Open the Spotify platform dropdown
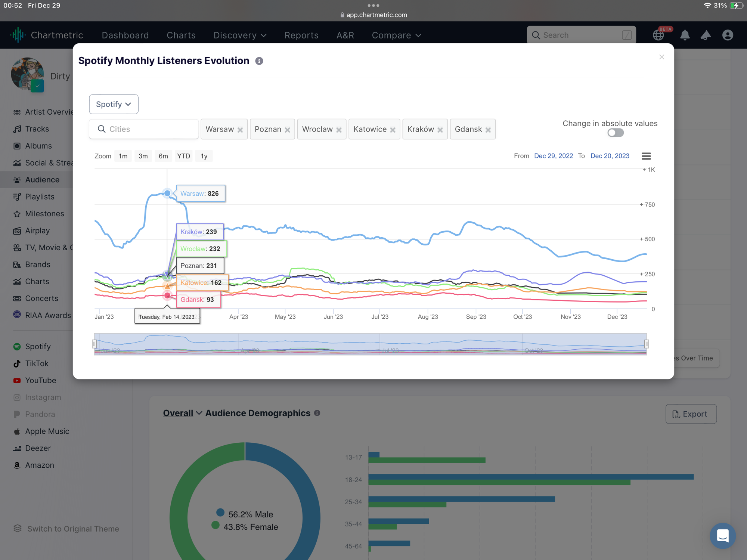Screen dimensions: 747x560 [x=114, y=104]
